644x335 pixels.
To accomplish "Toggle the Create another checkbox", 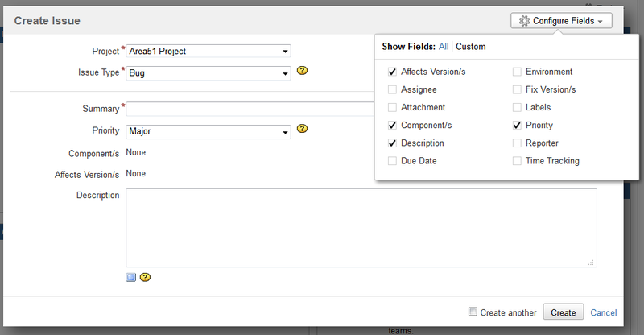I will coord(473,312).
